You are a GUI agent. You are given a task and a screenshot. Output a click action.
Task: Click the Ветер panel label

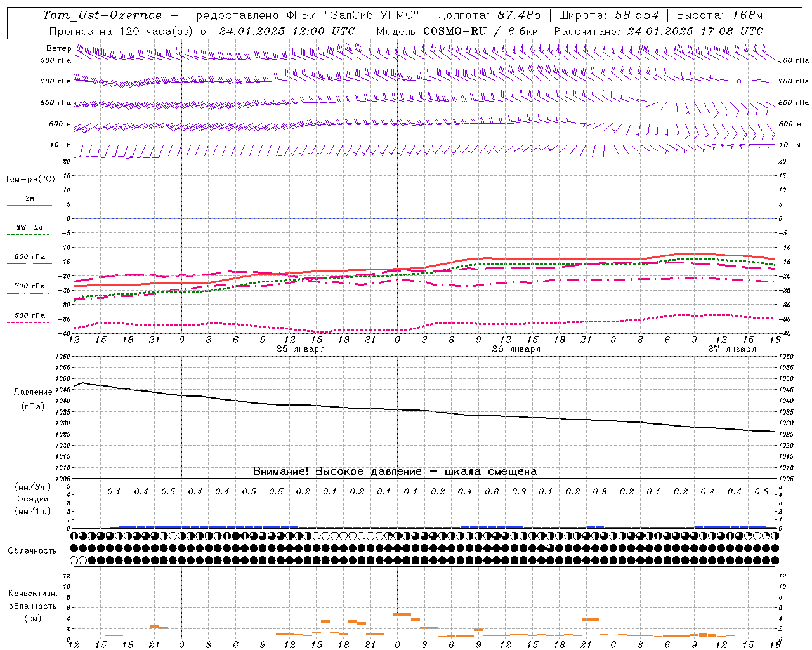pyautogui.click(x=58, y=48)
